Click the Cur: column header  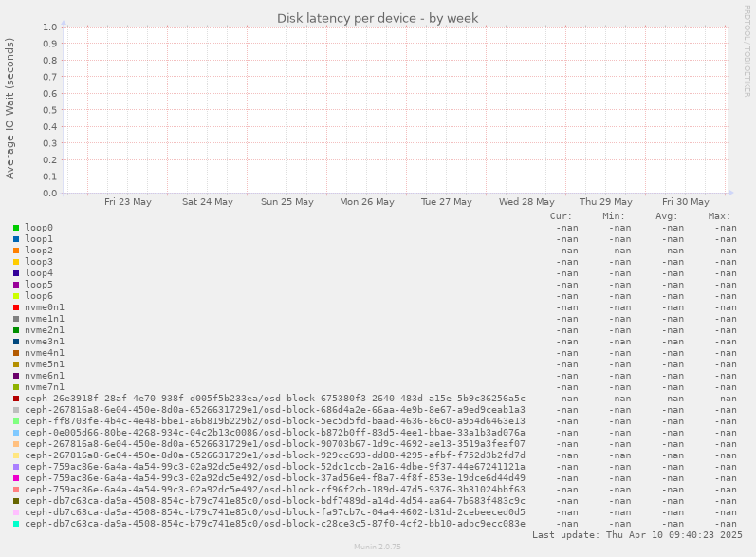coord(561,216)
